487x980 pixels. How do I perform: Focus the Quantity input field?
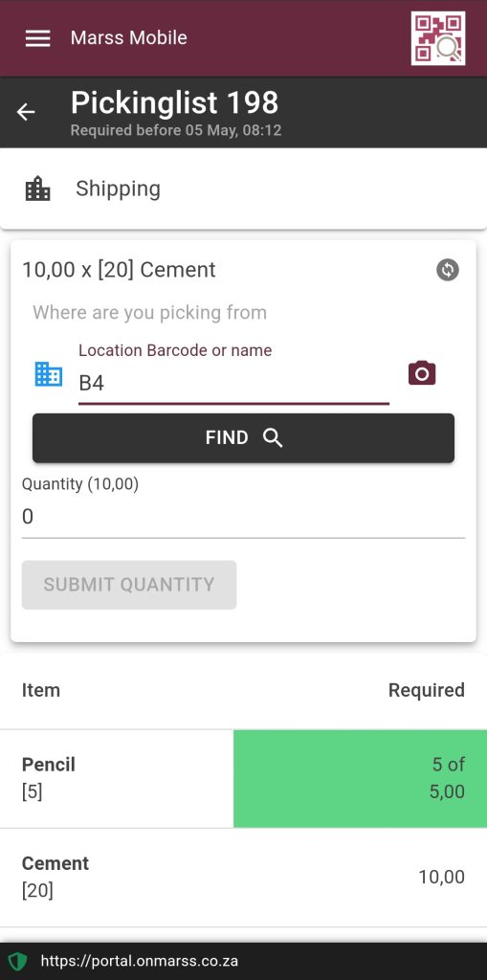pyautogui.click(x=243, y=517)
